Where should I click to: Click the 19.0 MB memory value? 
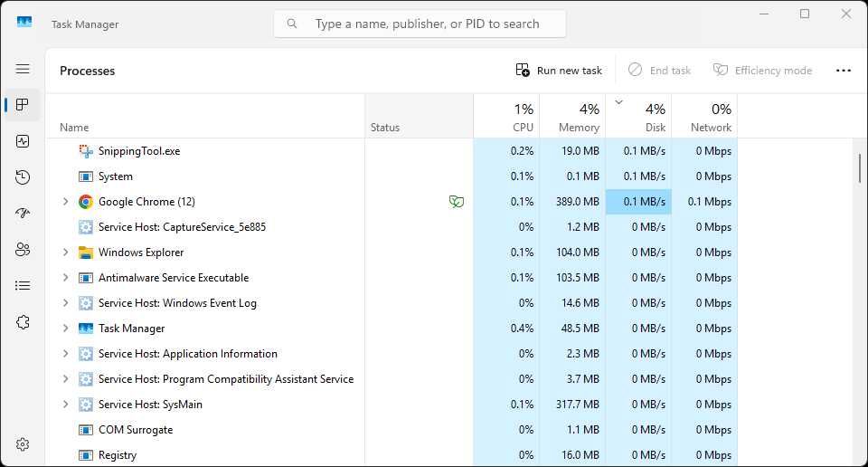tap(580, 150)
